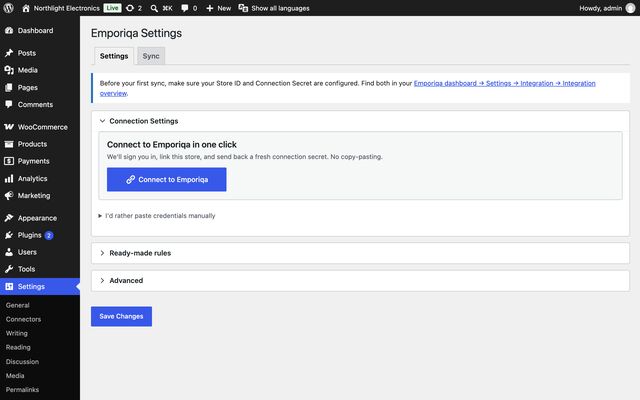Open the WooCommerce menu label

pos(42,127)
